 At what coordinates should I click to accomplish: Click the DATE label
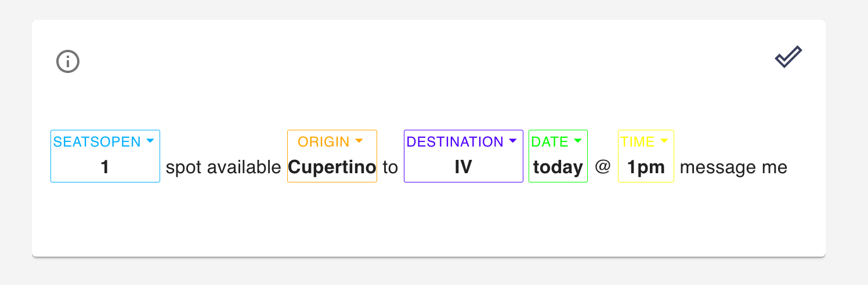coord(551,142)
